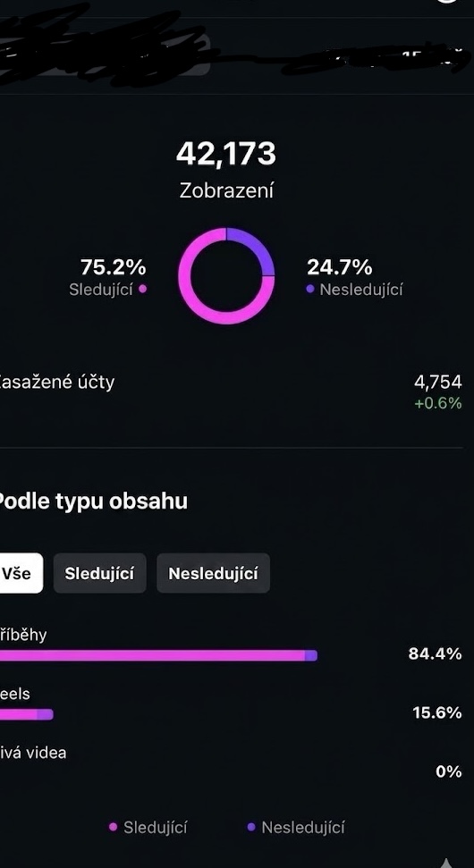Image resolution: width=474 pixels, height=868 pixels.
Task: Tap the pink dot beside Sledující 75.2%
Action: pyautogui.click(x=143, y=289)
